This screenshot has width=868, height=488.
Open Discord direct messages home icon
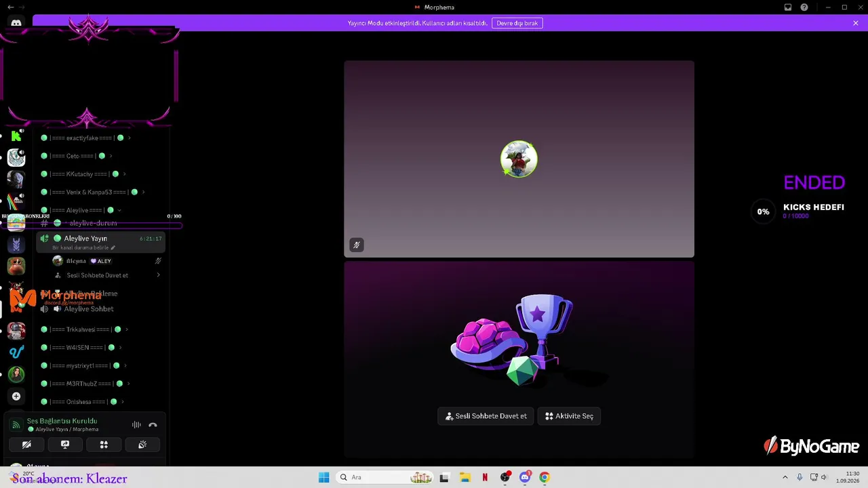[16, 22]
